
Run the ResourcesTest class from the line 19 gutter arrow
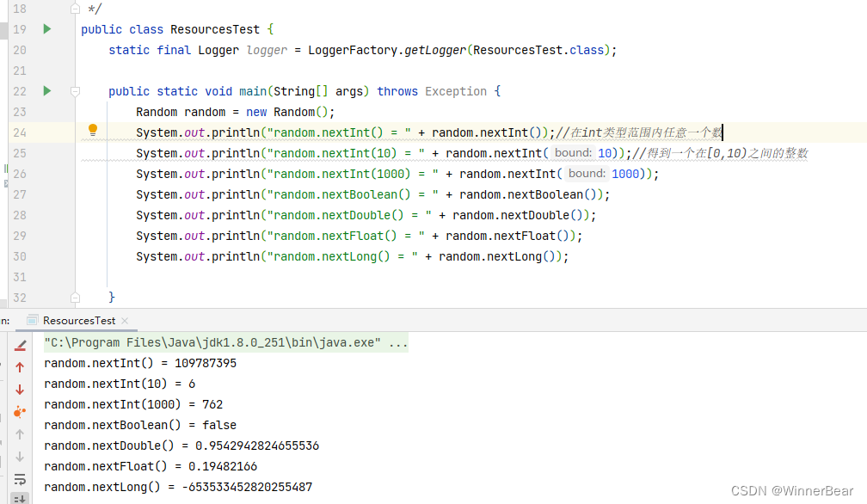coord(47,28)
